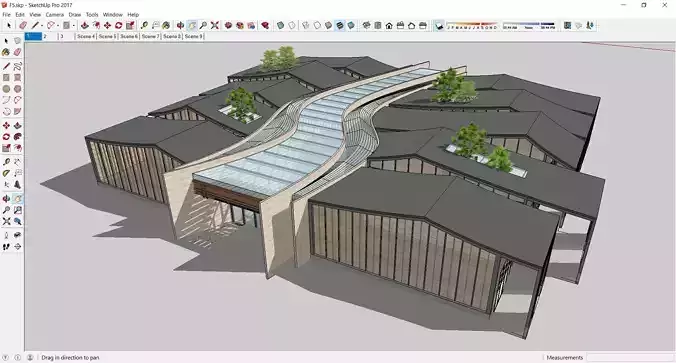Select the Rotated Rectangle tool
Image resolution: width=676 pixels, height=363 pixels.
[17, 78]
